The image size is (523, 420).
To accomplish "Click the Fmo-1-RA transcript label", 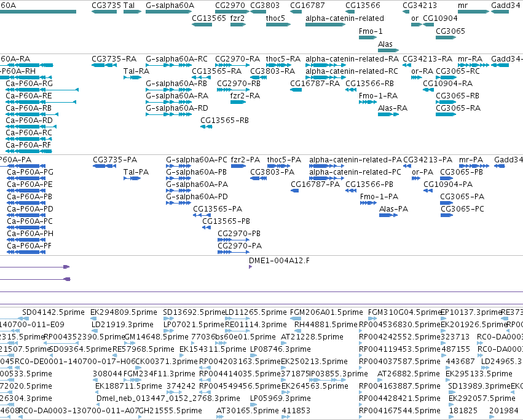I will coord(378,96).
